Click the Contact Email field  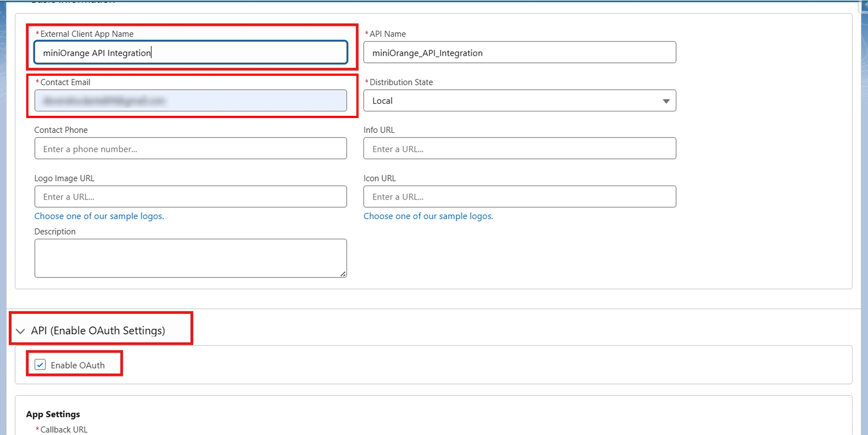pyautogui.click(x=191, y=101)
